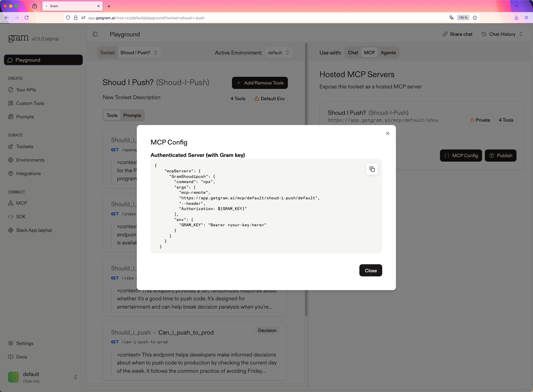Open browser downloads

(x=516, y=18)
